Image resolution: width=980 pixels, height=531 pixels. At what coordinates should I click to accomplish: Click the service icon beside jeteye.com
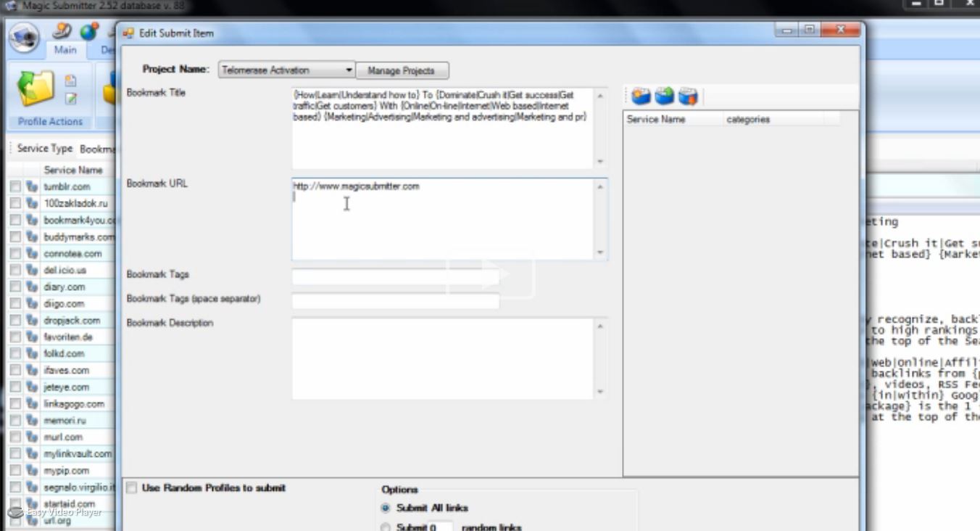click(32, 387)
